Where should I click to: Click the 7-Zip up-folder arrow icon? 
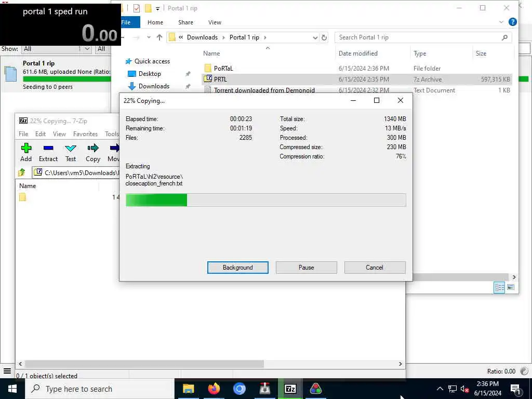pos(22,172)
